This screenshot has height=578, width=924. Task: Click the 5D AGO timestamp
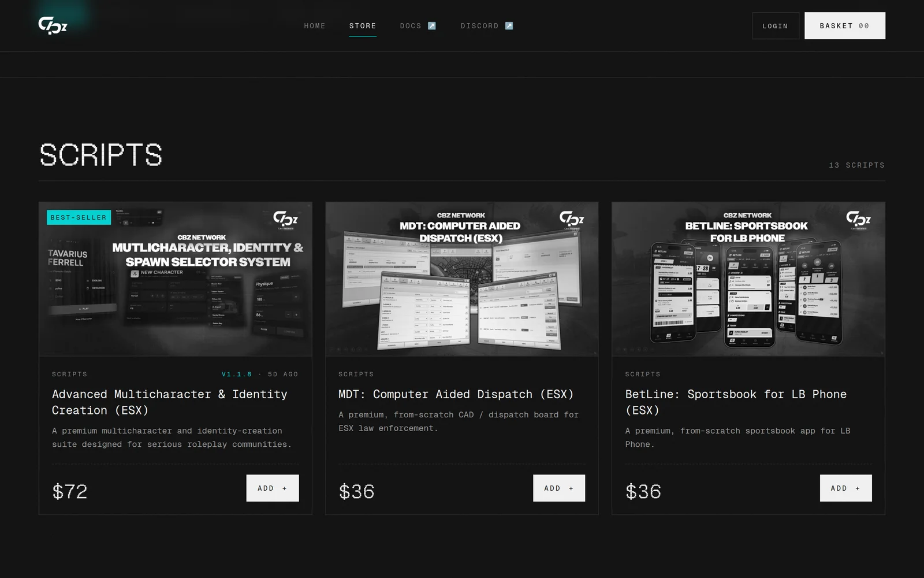pyautogui.click(x=283, y=374)
